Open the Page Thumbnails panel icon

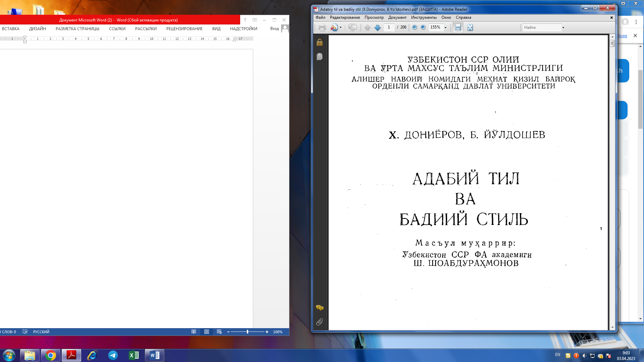[319, 56]
